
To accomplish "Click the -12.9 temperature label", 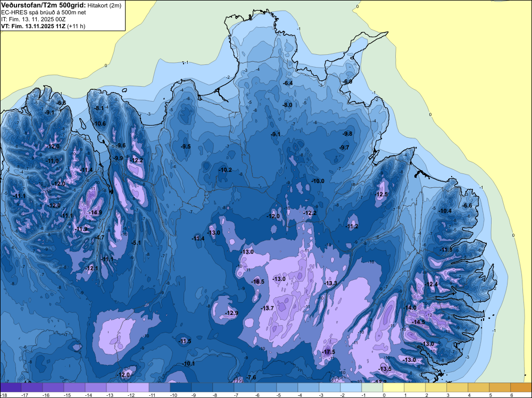I will (x=232, y=313).
